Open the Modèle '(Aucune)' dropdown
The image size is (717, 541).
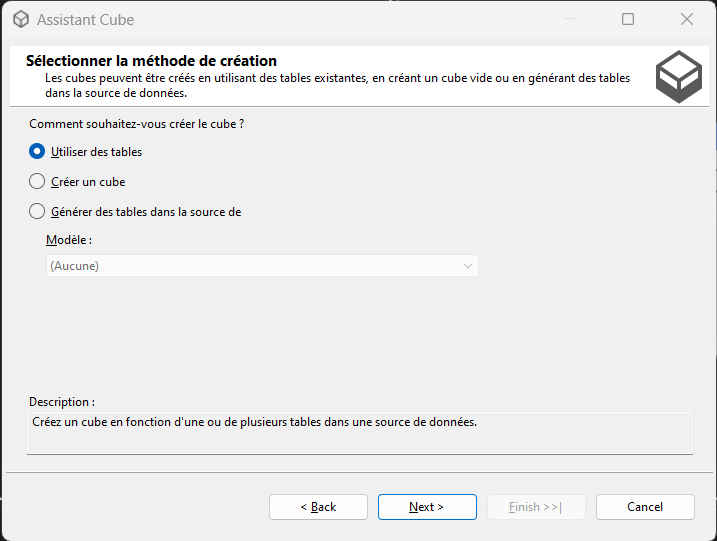[262, 266]
